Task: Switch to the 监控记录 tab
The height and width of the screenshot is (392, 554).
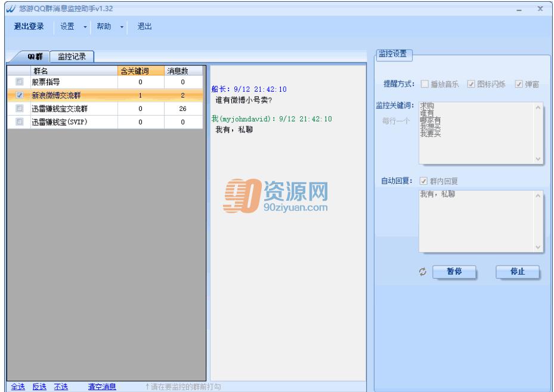Action: click(x=72, y=57)
